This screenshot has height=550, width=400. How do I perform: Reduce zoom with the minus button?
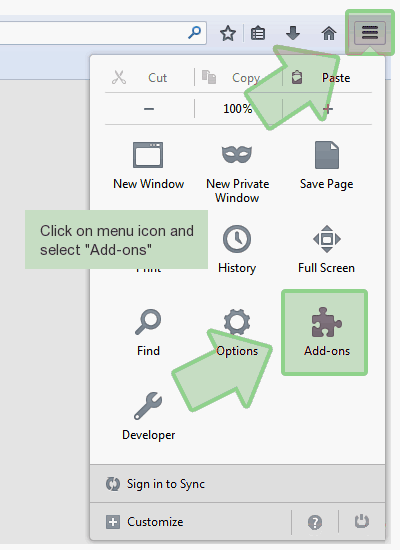pyautogui.click(x=149, y=109)
